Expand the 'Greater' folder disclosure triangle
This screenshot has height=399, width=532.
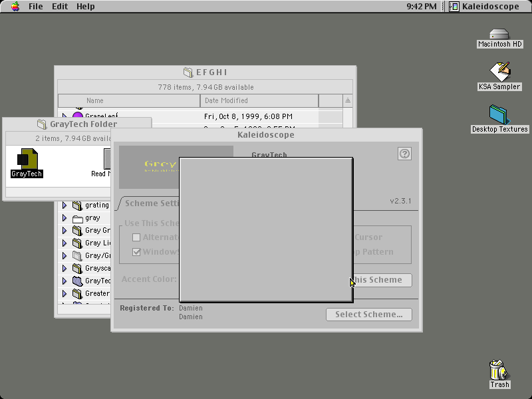click(x=65, y=293)
